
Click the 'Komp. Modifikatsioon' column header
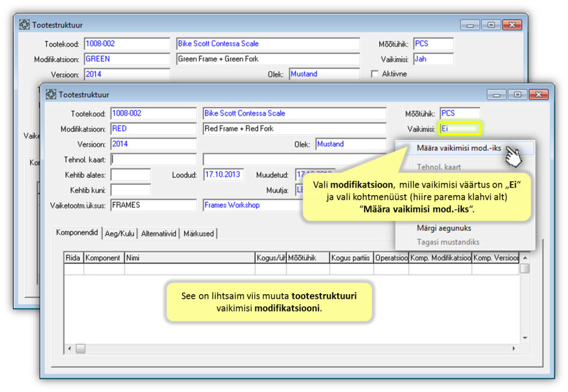coord(440,258)
